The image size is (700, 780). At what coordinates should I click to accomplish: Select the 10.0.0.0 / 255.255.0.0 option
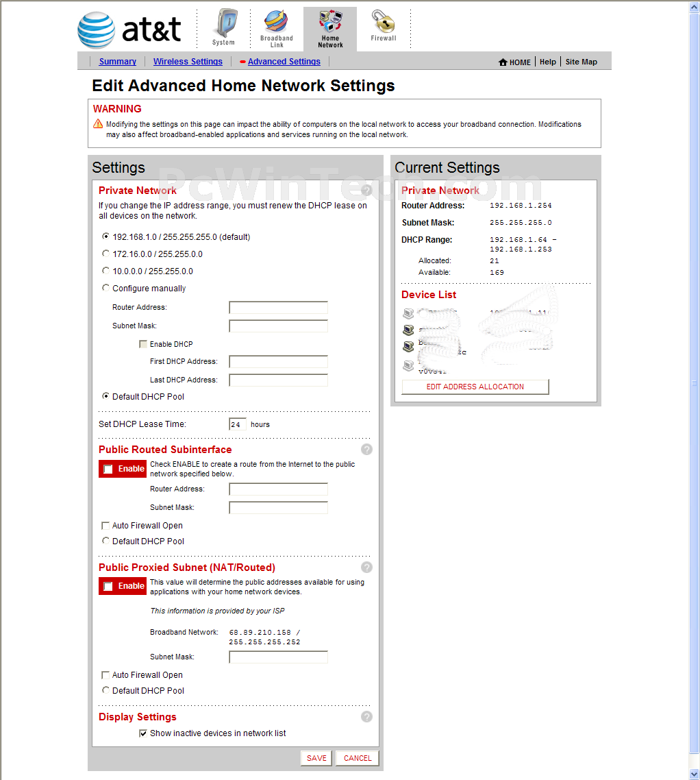coord(105,271)
